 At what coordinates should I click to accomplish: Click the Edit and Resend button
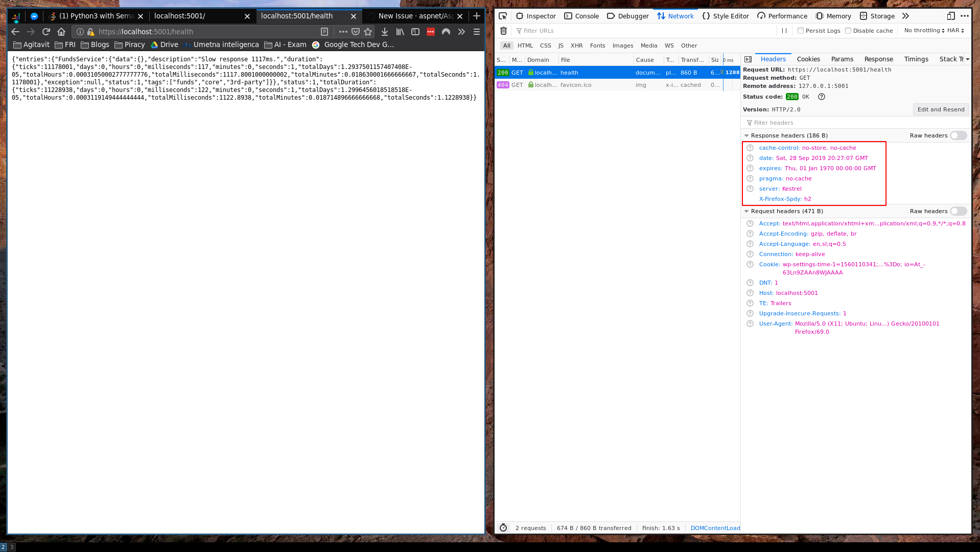click(941, 109)
